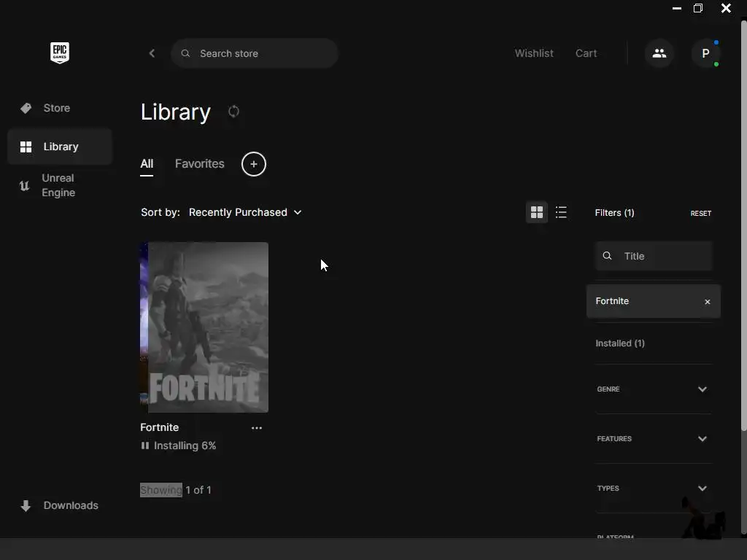Switch to the All tab
747x560 pixels.
click(147, 164)
